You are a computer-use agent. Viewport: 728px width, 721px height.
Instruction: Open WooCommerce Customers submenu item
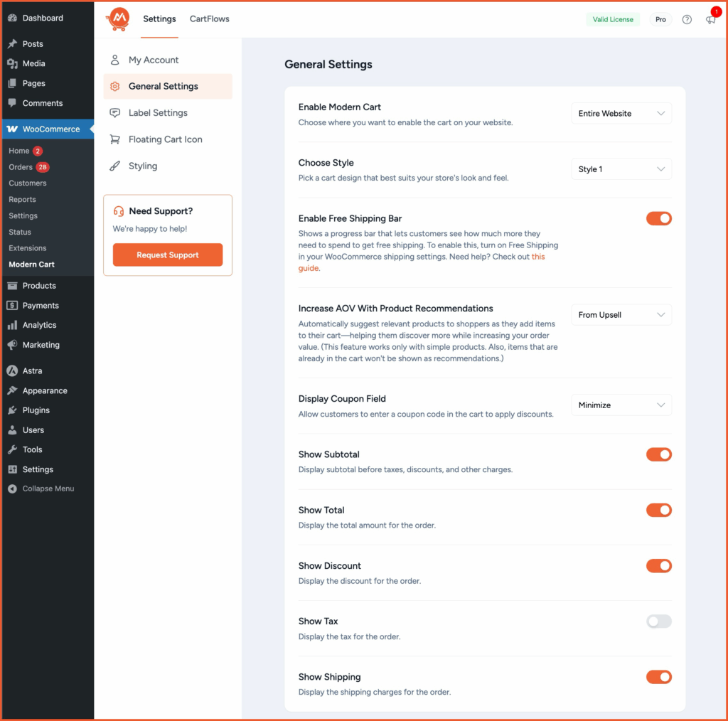point(28,183)
